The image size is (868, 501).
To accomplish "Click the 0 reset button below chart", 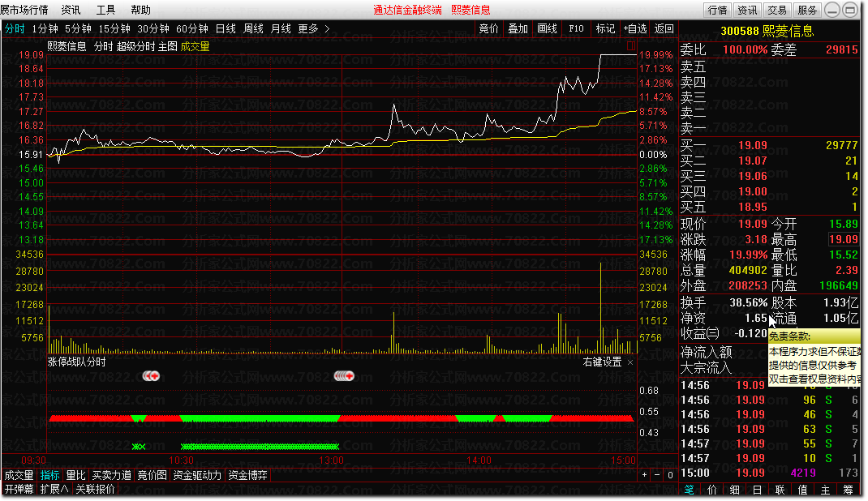I will [670, 475].
